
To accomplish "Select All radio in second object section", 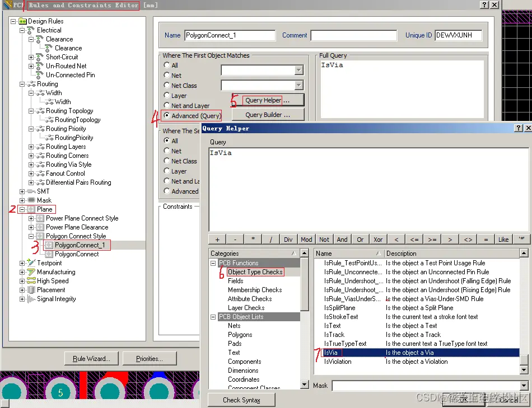I will click(166, 140).
